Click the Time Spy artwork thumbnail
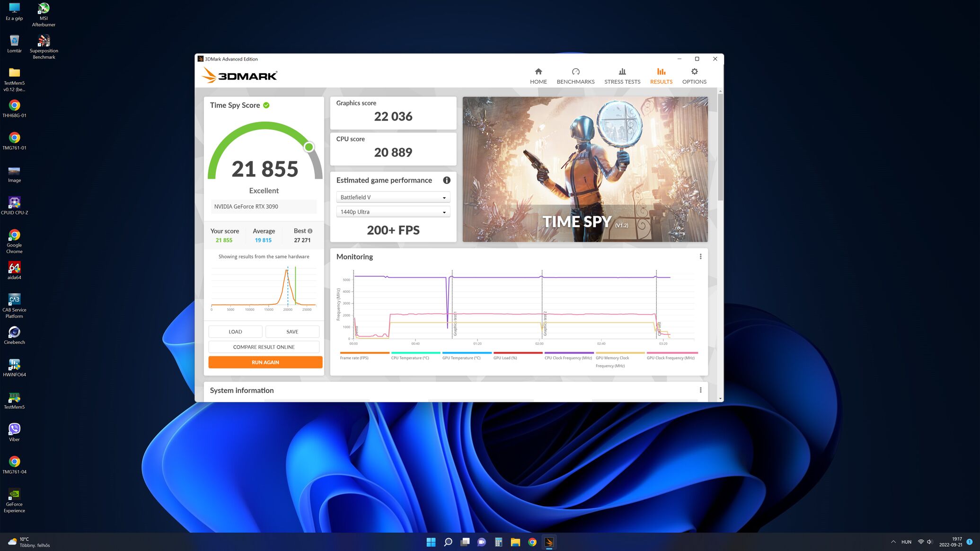The width and height of the screenshot is (980, 551). (585, 169)
